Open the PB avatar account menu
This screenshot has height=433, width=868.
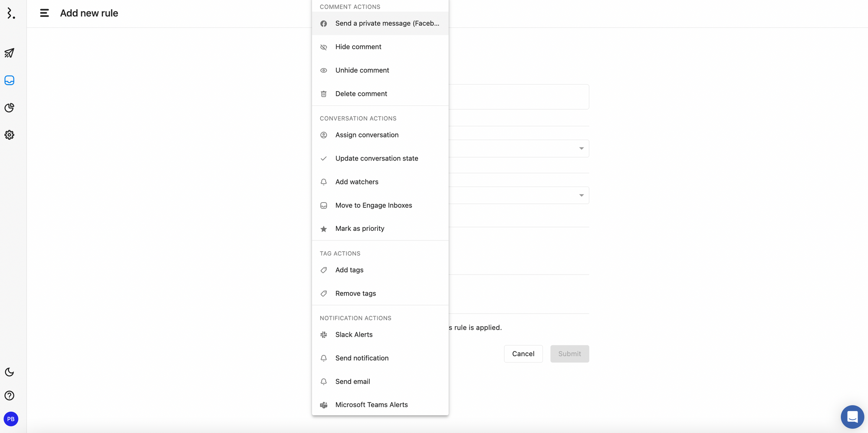(x=11, y=419)
